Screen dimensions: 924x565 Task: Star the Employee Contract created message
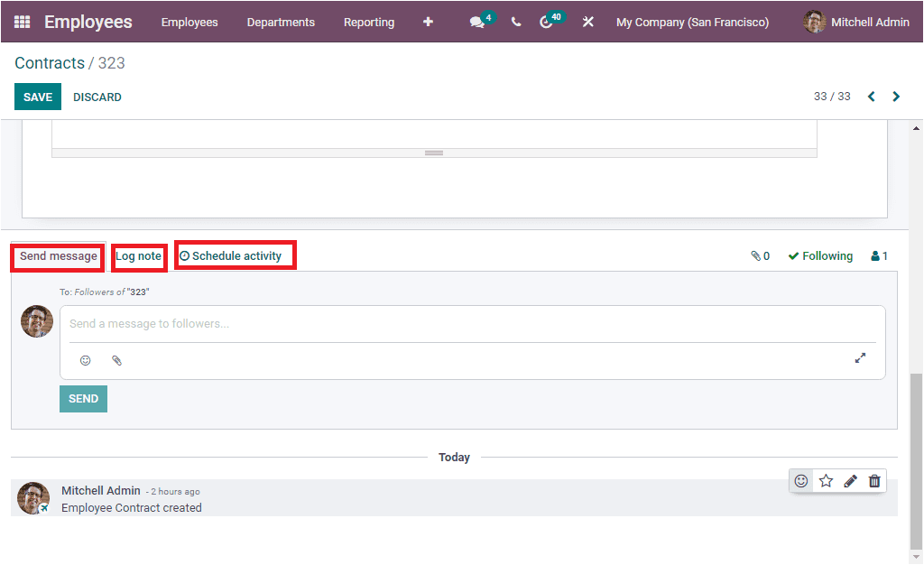pos(825,480)
